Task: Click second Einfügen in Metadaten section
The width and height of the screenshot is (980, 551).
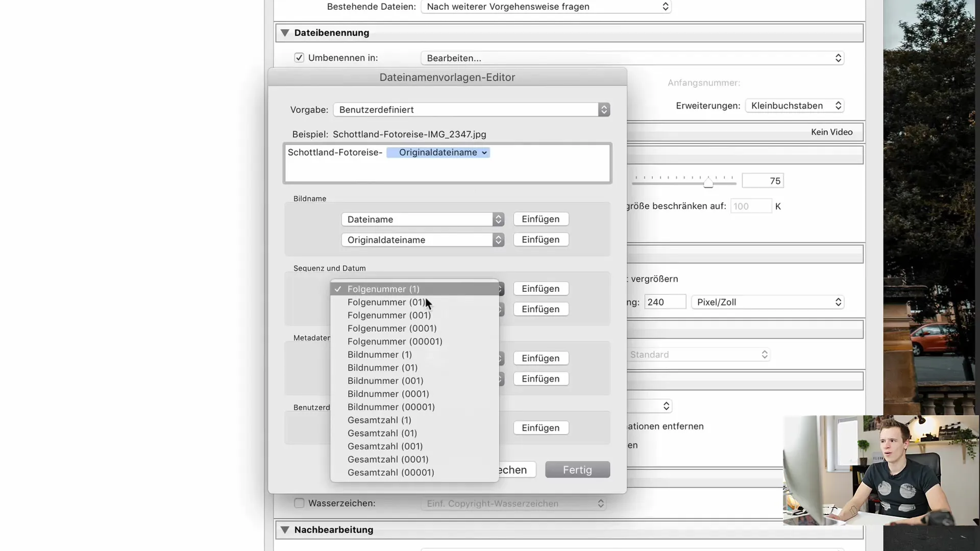Action: tap(541, 379)
